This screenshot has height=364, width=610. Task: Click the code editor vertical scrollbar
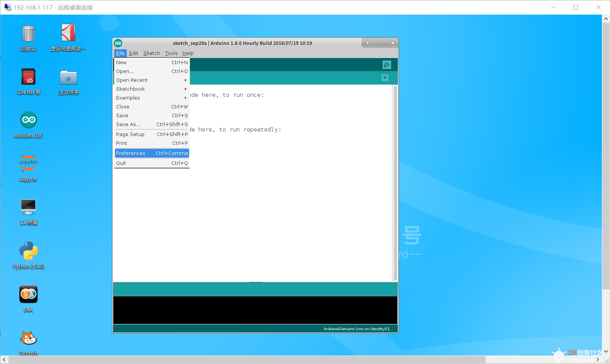coord(395,183)
